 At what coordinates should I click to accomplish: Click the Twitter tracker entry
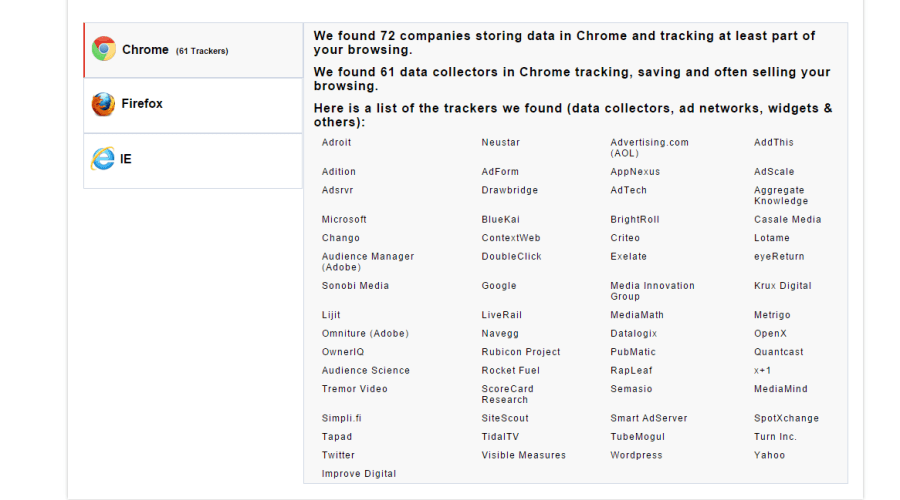(338, 456)
